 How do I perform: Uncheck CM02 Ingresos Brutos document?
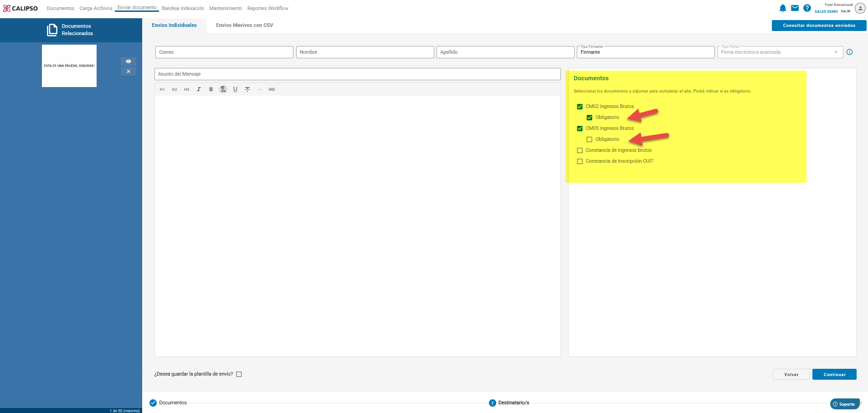(580, 107)
